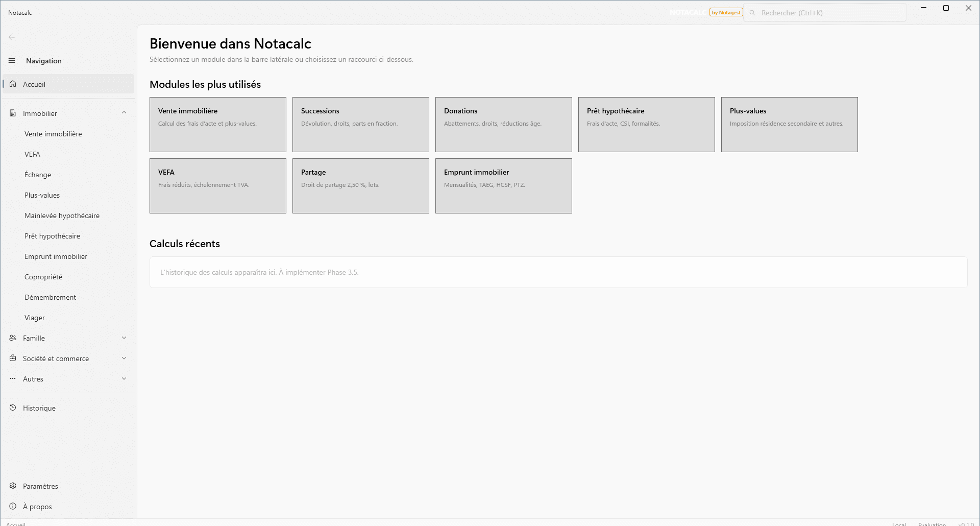Viewport: 980px width, 526px height.
Task: Open the Prêt hypothécaire shortcut card
Action: pos(647,125)
